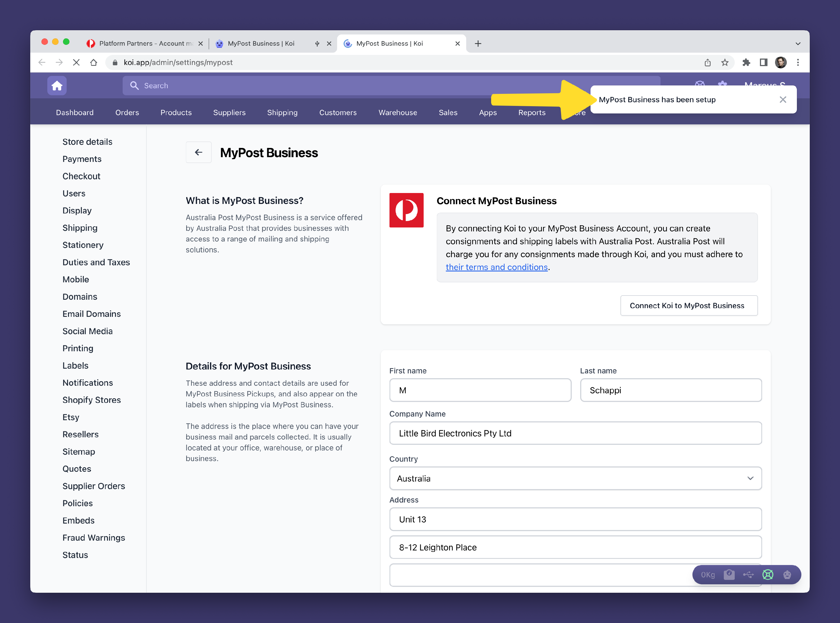This screenshot has width=840, height=623.
Task: Expand the browser tab list chevron
Action: (798, 44)
